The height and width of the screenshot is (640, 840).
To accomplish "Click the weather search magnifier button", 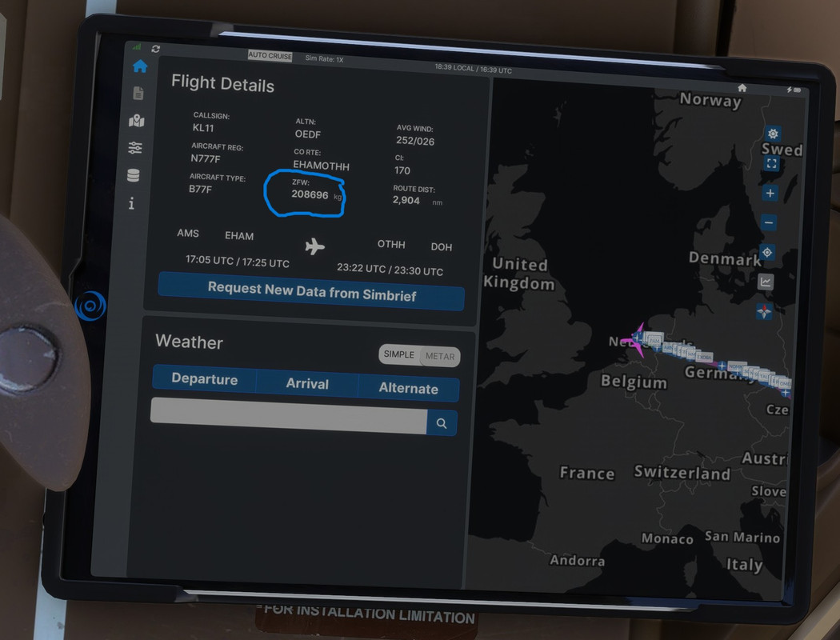I will 442,423.
